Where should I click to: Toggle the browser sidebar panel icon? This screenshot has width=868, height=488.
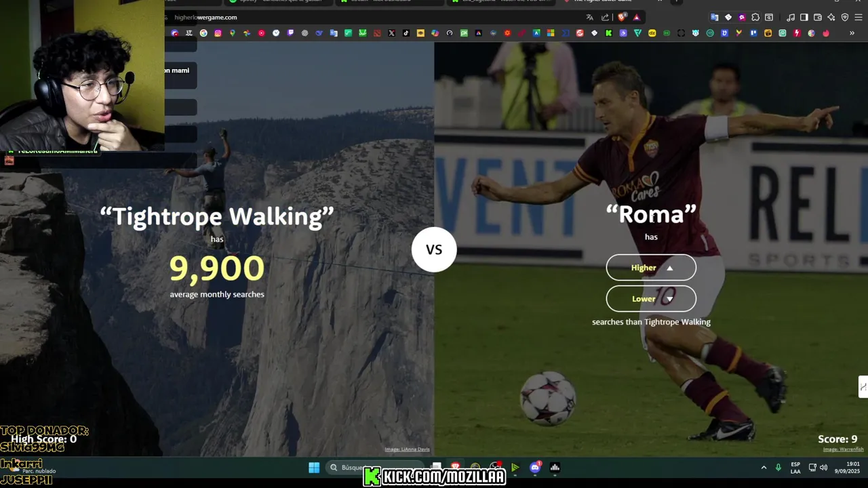coord(804,18)
